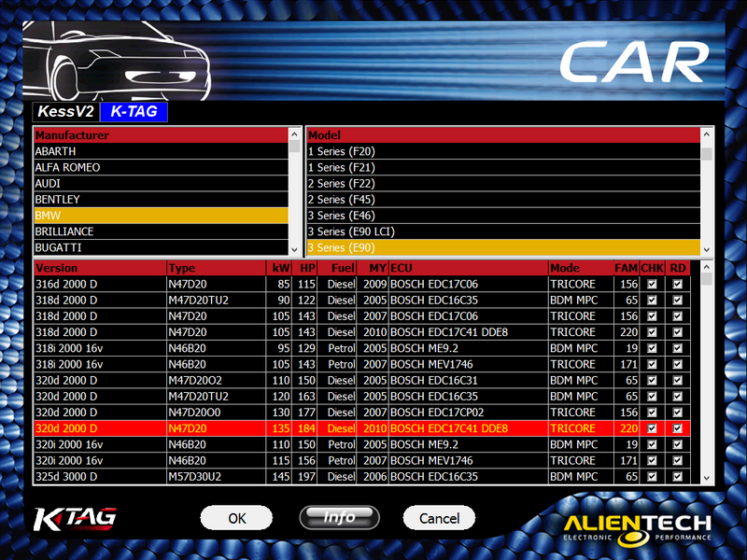Select 318d row with EDC17C41 DDE8 ECU
The width and height of the screenshot is (747, 560).
pyautogui.click(x=362, y=332)
